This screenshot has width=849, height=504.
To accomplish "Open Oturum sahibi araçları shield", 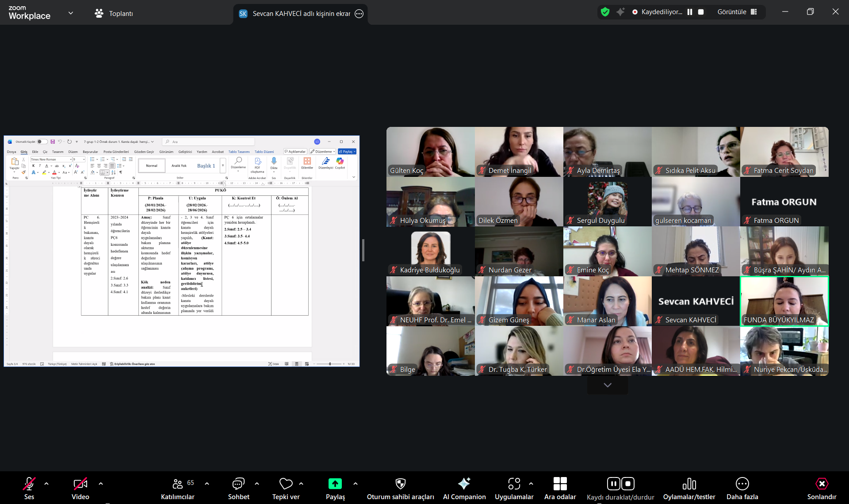I will 400,484.
